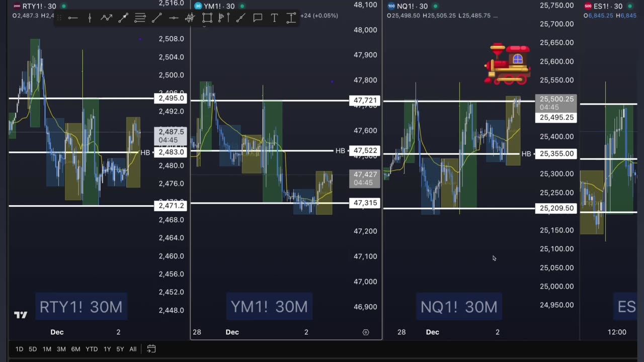Set range to All
Screen dimensions: 644x362
(133, 349)
